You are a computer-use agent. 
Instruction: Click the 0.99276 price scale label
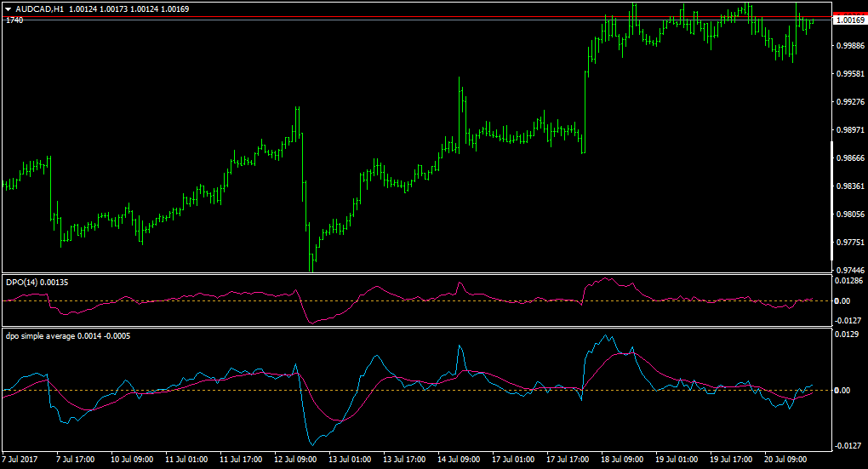(851, 102)
